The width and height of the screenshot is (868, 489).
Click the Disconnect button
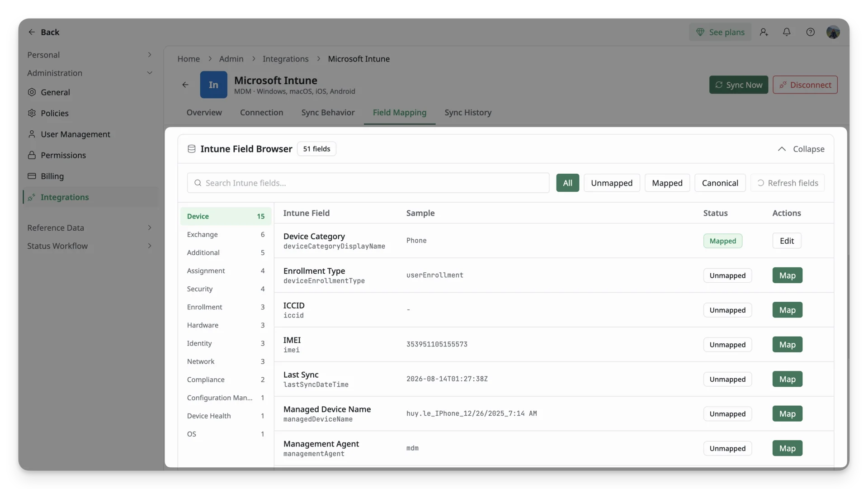[805, 85]
